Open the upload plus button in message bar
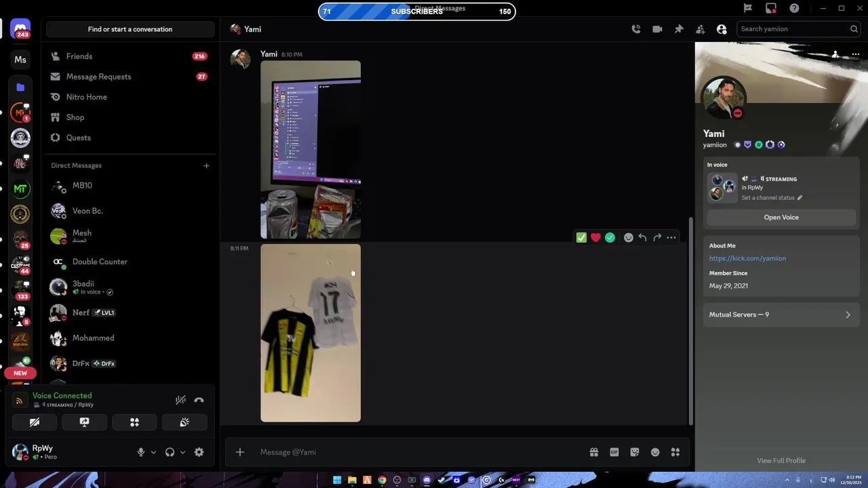The height and width of the screenshot is (488, 868). pos(240,452)
